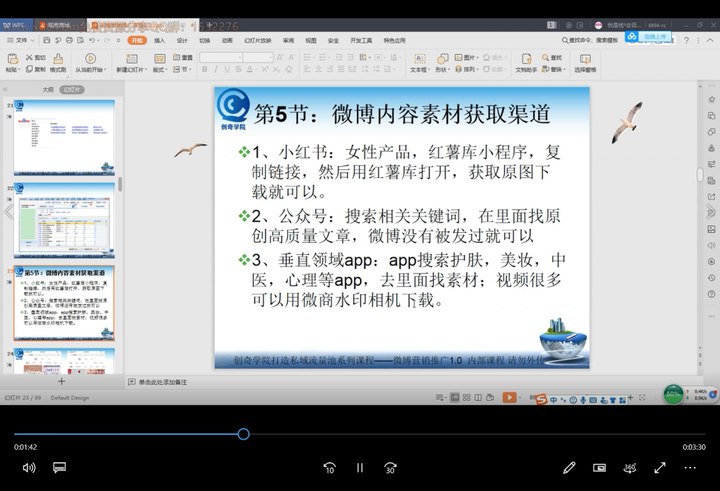
Task: Insert a 文本框 text box
Action: tap(420, 63)
